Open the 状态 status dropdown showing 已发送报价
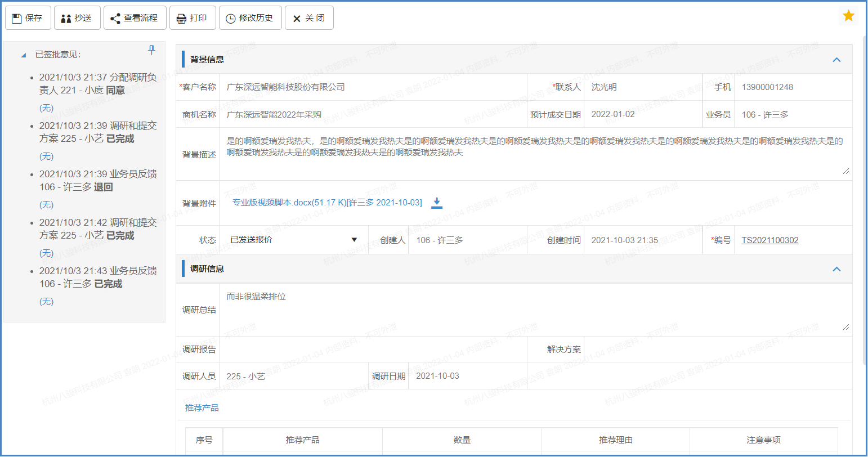868x457 pixels. point(355,239)
